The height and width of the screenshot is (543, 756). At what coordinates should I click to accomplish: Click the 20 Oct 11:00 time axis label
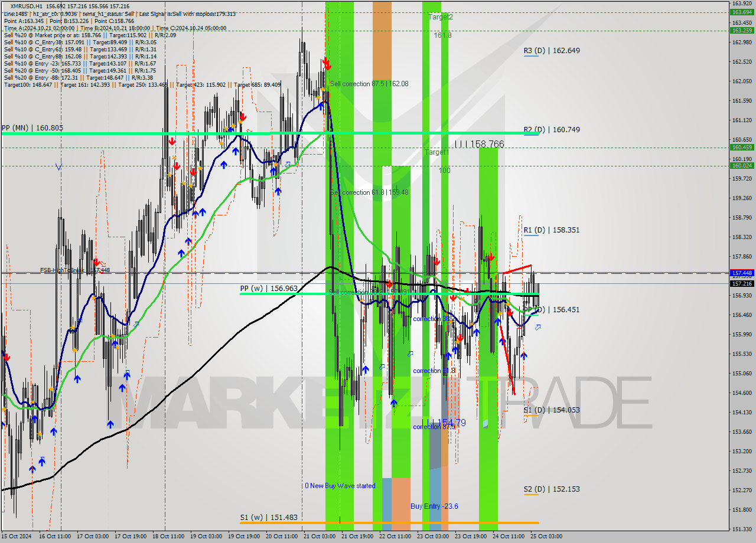pyautogui.click(x=281, y=537)
